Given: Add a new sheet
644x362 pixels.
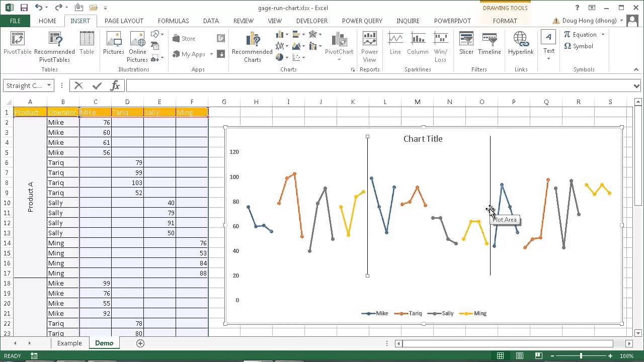Looking at the screenshot, I should pos(140,343).
